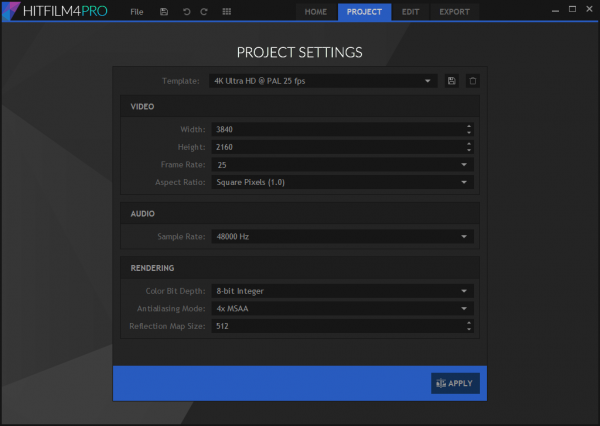Screen dimensions: 600x426
Task: Click the Width value field
Action: click(x=335, y=129)
